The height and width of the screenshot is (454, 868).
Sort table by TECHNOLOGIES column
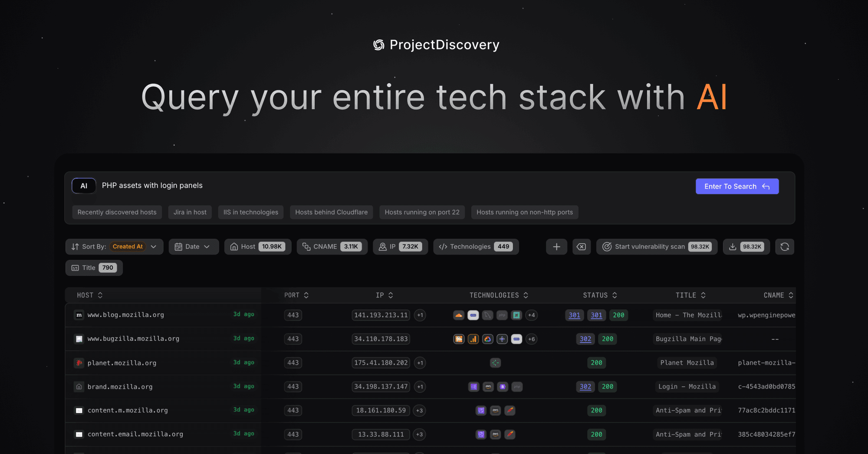[x=499, y=295]
